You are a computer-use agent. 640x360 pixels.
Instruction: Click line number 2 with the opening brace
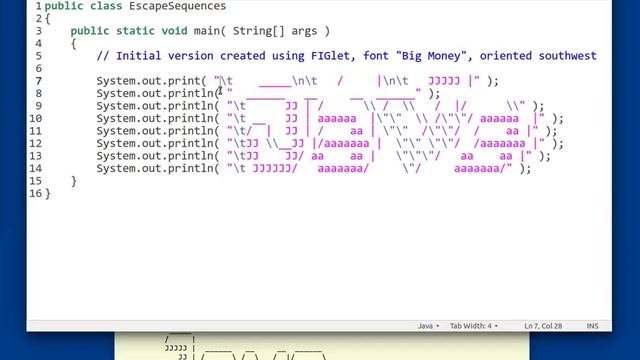[x=39, y=19]
